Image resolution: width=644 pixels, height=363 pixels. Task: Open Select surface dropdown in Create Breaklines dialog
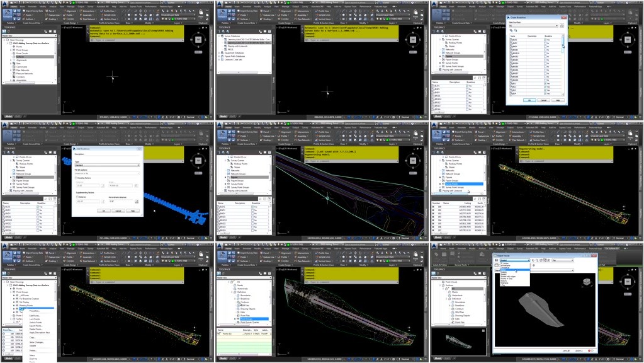click(x=533, y=25)
